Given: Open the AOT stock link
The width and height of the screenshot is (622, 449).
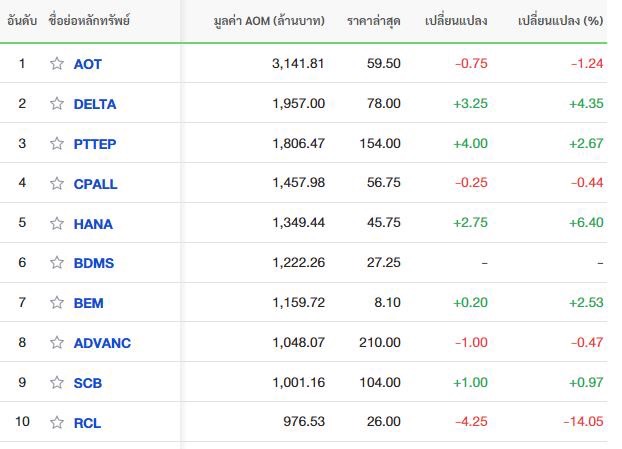Looking at the screenshot, I should coord(88,64).
